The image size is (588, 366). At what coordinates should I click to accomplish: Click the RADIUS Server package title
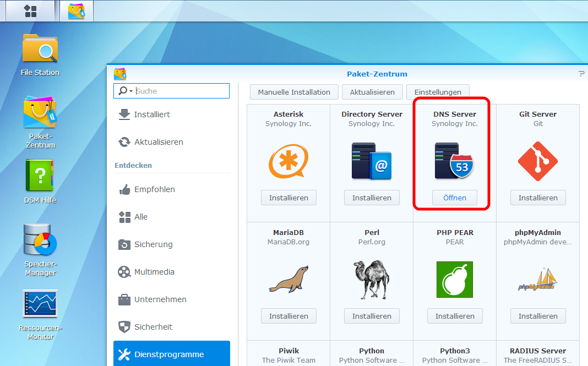(538, 351)
